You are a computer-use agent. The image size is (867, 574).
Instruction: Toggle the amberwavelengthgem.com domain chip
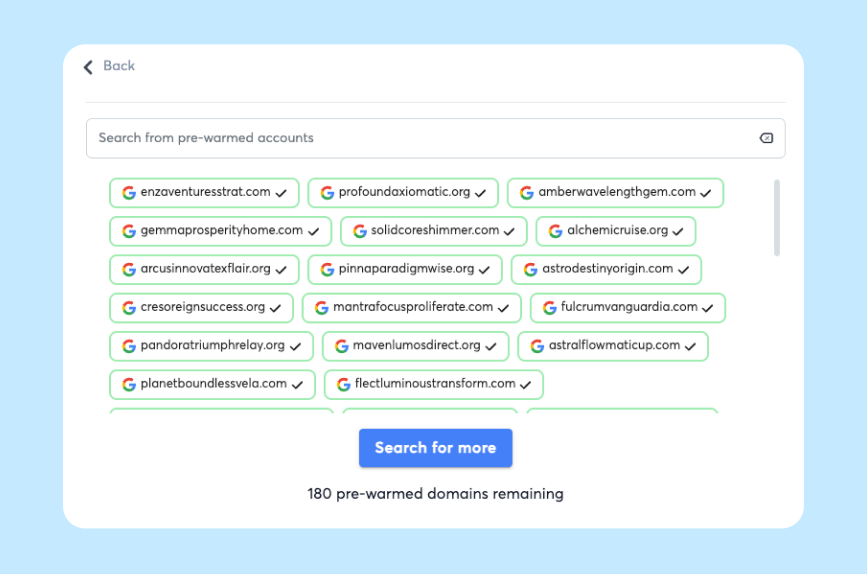click(x=615, y=193)
